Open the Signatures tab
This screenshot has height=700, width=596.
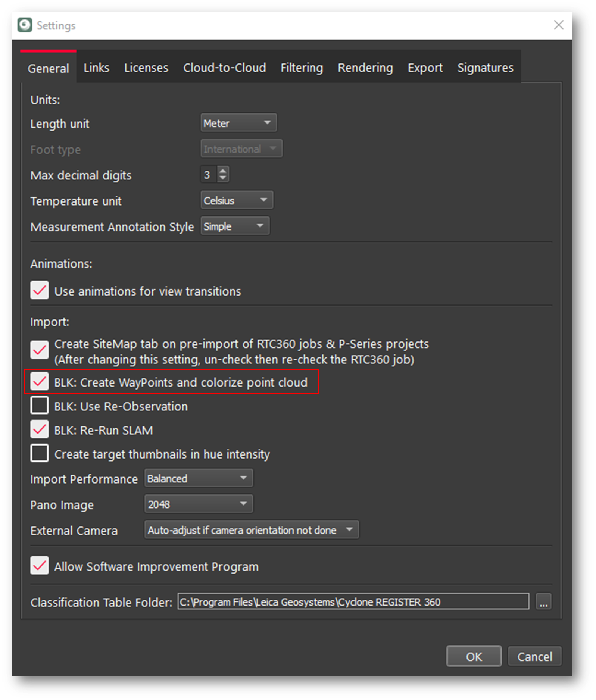(x=485, y=68)
